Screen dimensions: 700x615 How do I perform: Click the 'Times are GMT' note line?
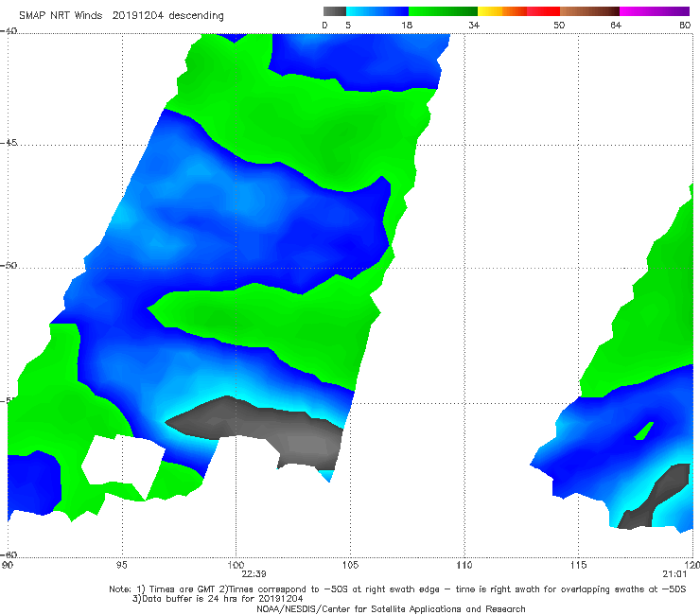397,589
